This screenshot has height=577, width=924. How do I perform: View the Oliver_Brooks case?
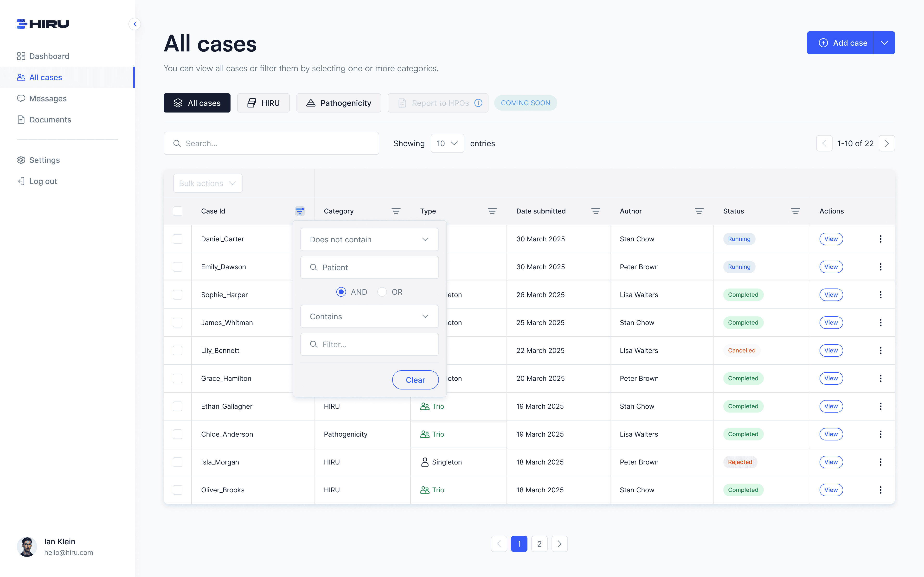(831, 490)
